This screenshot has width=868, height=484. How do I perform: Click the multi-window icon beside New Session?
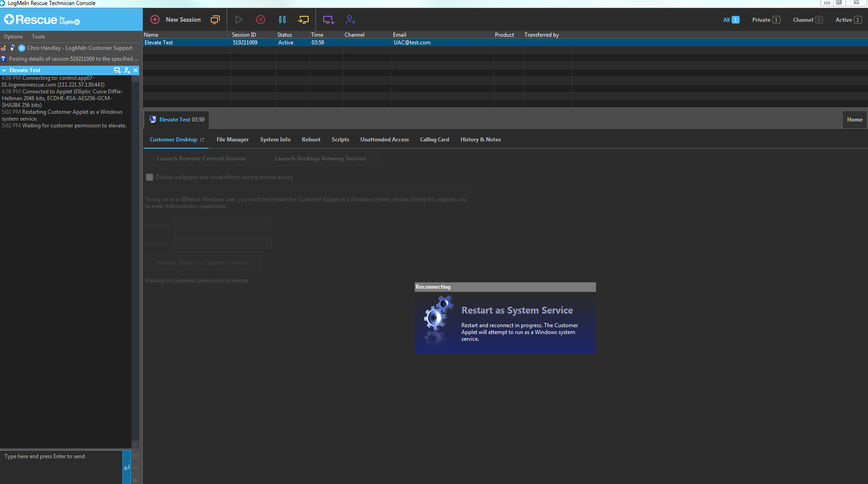point(215,19)
